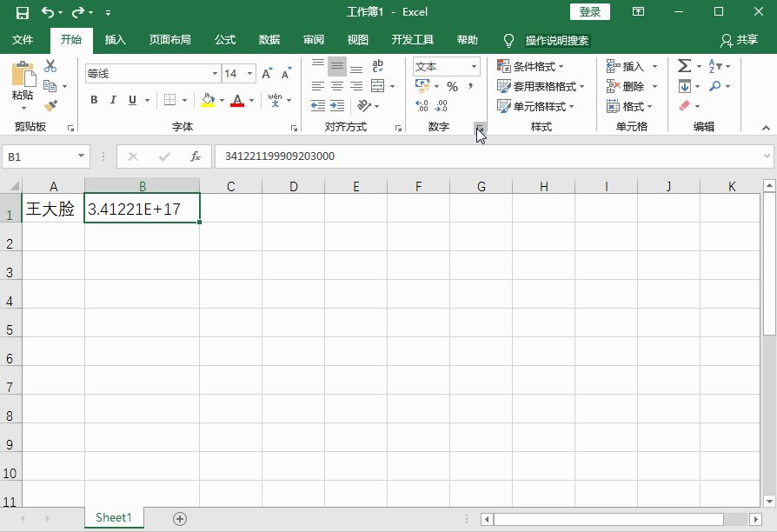This screenshot has width=777, height=532.
Task: Open the Font Size dropdown
Action: click(x=249, y=73)
